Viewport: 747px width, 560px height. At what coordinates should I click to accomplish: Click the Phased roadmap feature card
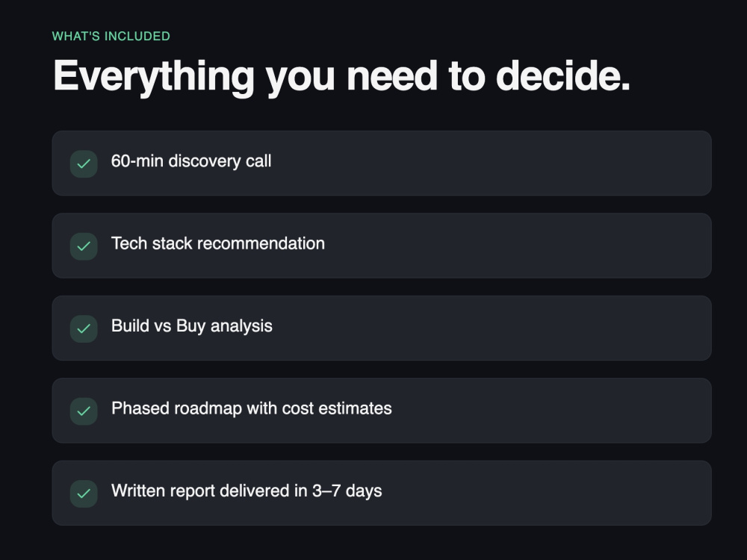point(382,411)
